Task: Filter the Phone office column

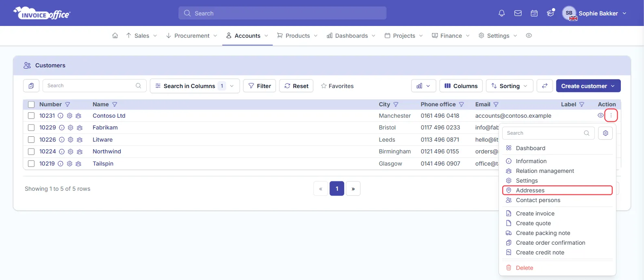Action: pos(462,104)
